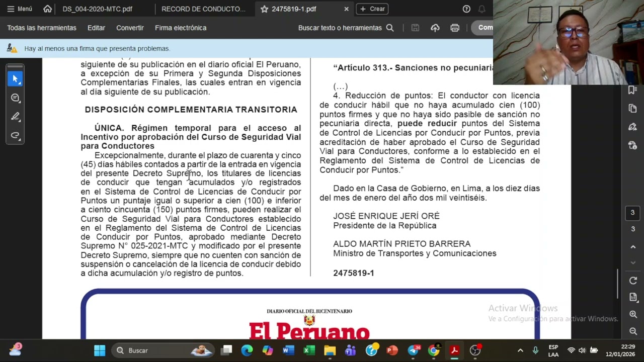The width and height of the screenshot is (644, 362).
Task: Open PowerPoint from taskbar
Action: pyautogui.click(x=392, y=350)
